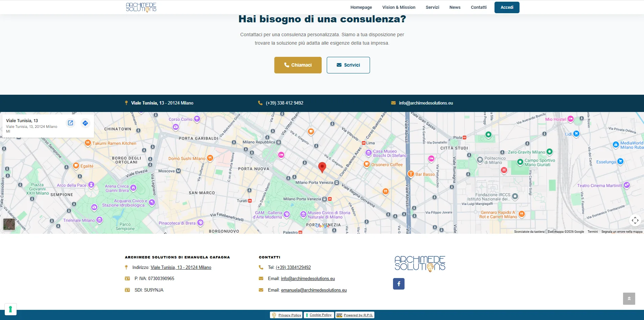Click the Viale Tunisia address in blue bar
This screenshot has height=320, width=644.
click(x=162, y=103)
